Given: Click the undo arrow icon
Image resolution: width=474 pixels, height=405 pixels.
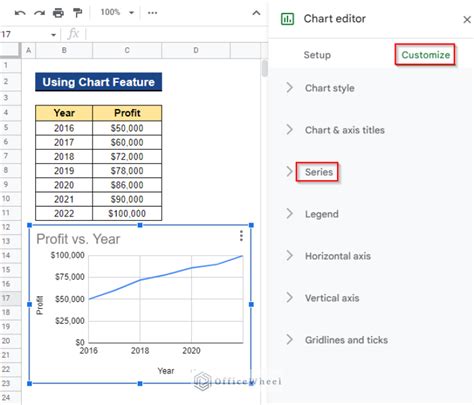Looking at the screenshot, I should pyautogui.click(x=20, y=13).
